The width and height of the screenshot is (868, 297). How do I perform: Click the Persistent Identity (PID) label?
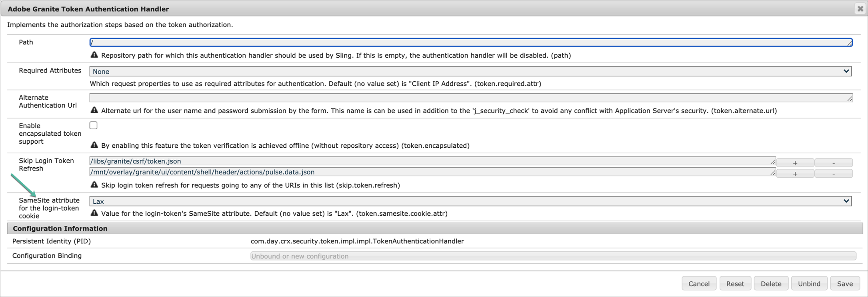click(52, 241)
